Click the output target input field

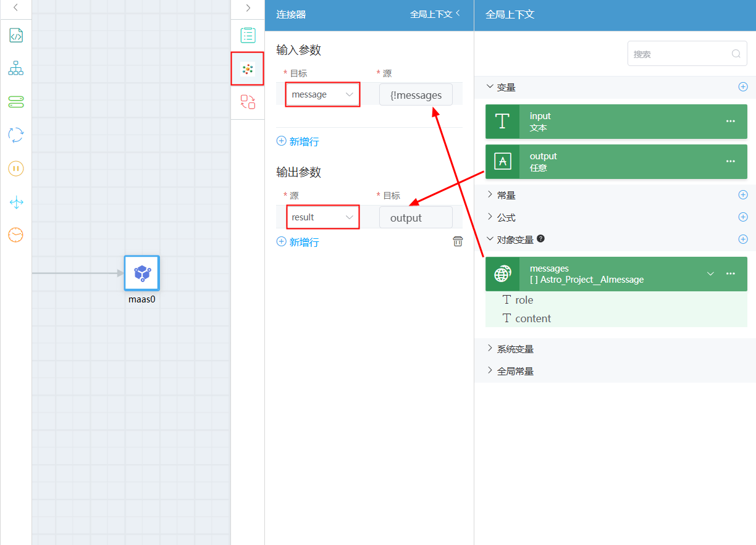point(416,218)
